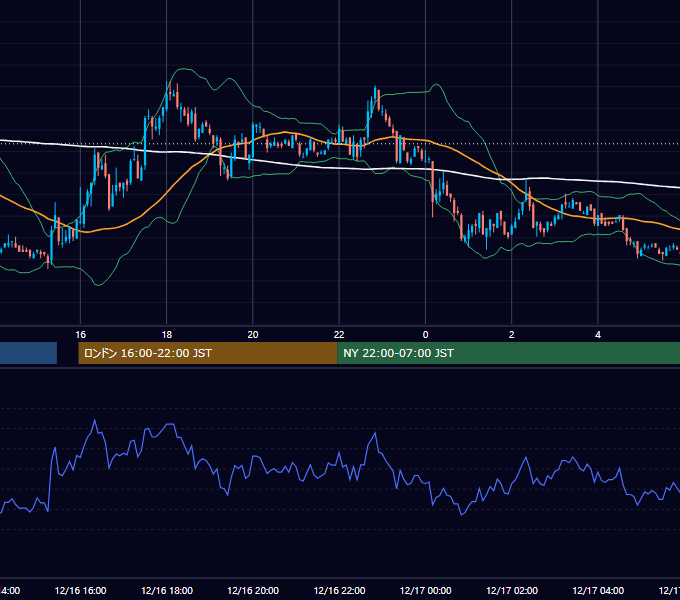The image size is (680, 600).
Task: Select the blue session bar before ロンドン
Action: [28, 353]
